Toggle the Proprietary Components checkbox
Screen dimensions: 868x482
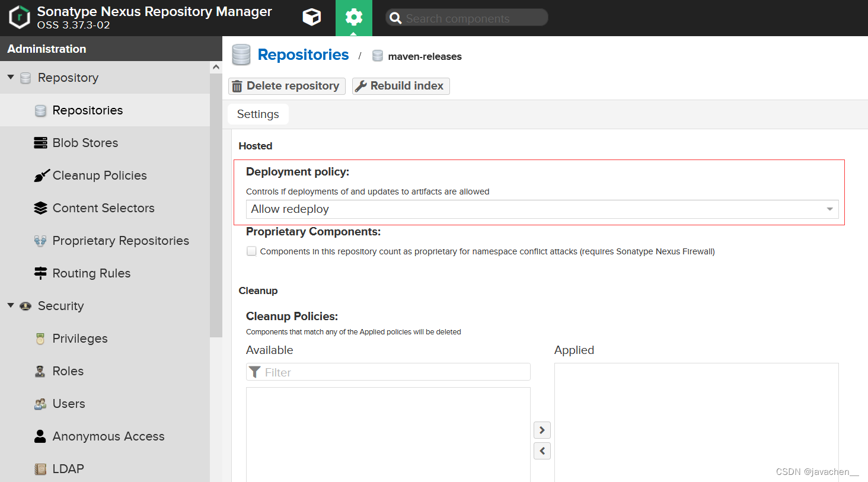[251, 251]
